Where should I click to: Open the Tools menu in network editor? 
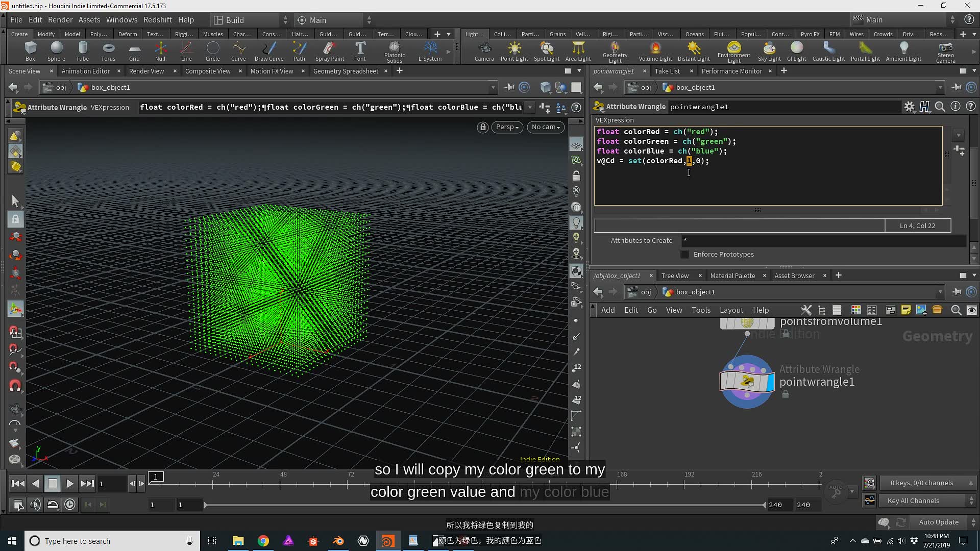(701, 310)
